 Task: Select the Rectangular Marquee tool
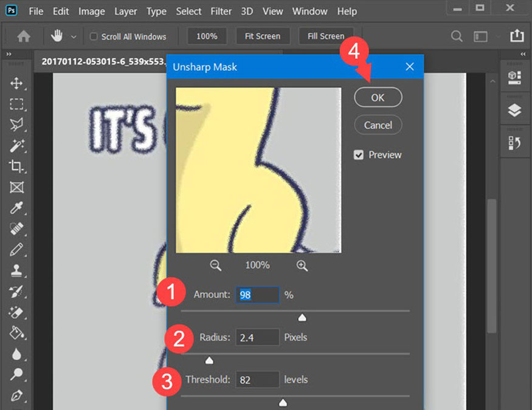click(16, 104)
